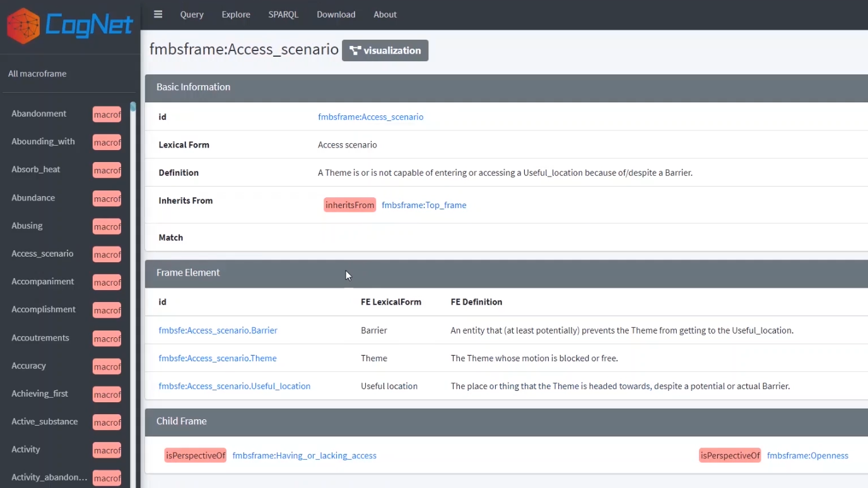868x488 pixels.
Task: Click the 'Access scenario' lexical form value
Action: [x=348, y=145]
